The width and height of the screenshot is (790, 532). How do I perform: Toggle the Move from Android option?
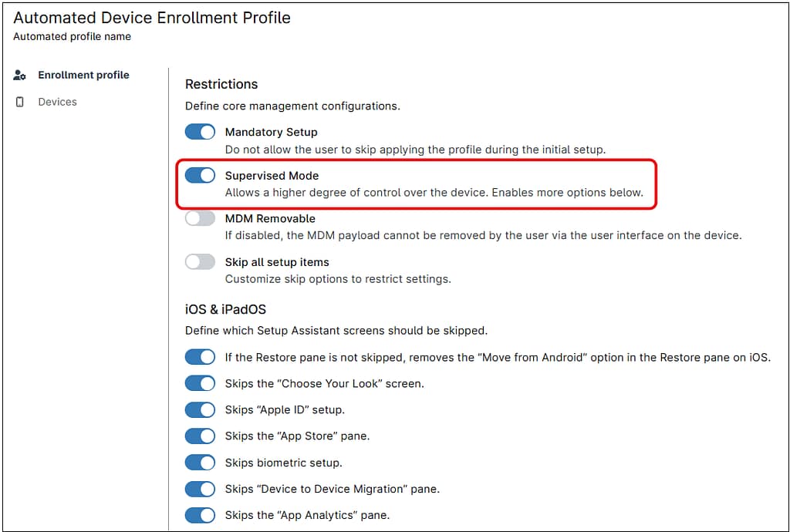(x=200, y=357)
